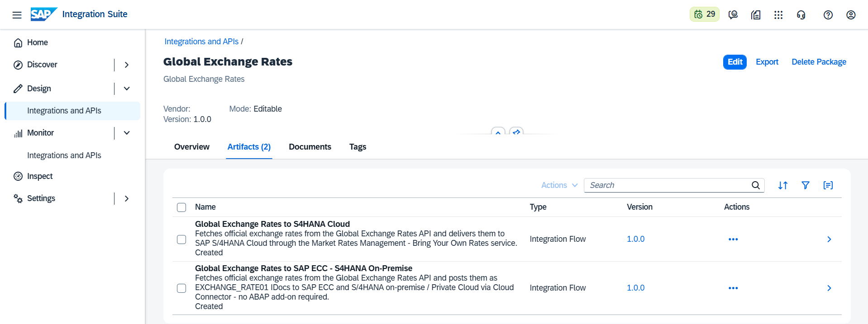Click the Integration Suite title
This screenshot has width=868, height=324.
pyautogui.click(x=95, y=14)
